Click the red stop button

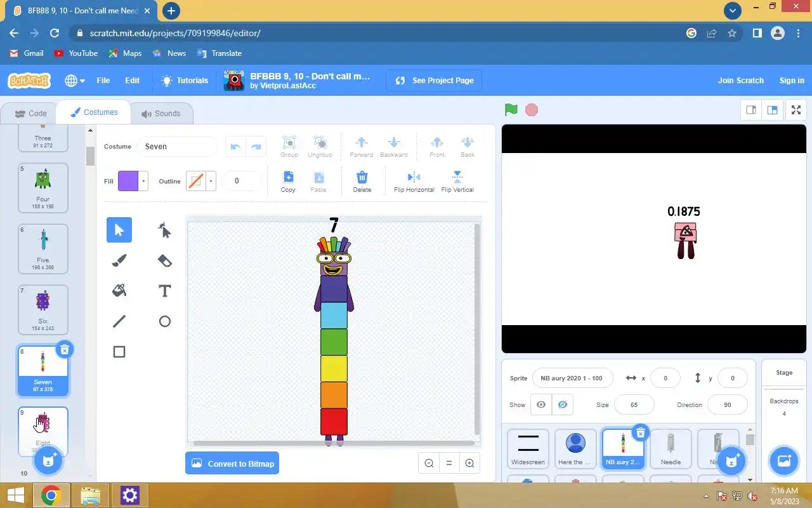(532, 110)
